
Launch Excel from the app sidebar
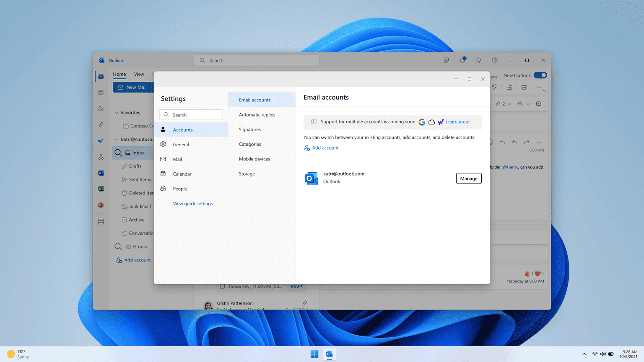coord(101,189)
